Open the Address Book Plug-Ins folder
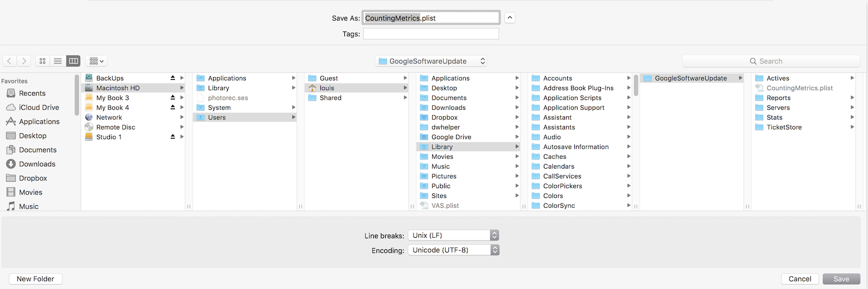The height and width of the screenshot is (289, 868). (x=580, y=88)
